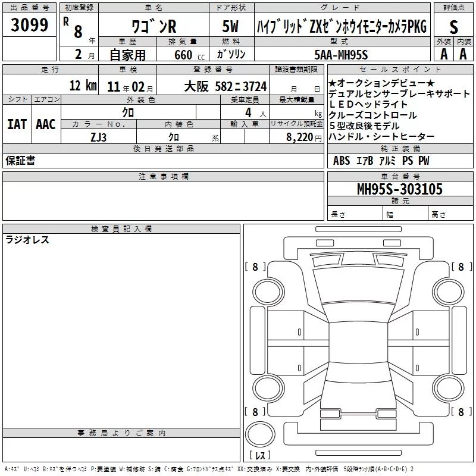Click the top-left [8] tire rating marker
This screenshot has height=476, width=476.
click(x=255, y=267)
